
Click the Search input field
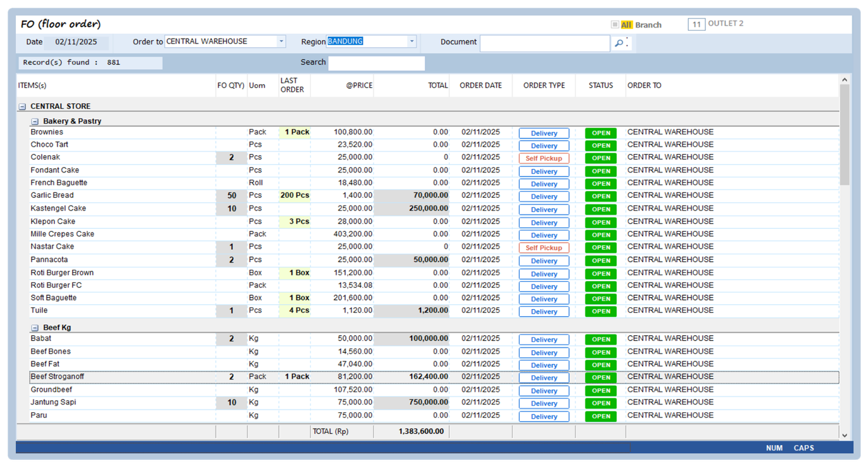376,63
